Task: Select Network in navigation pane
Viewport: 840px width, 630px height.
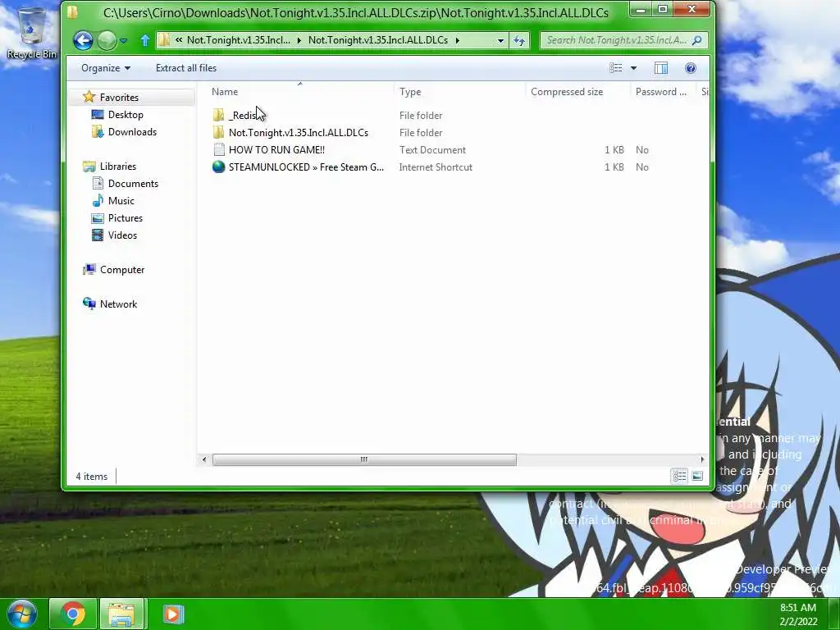Action: pyautogui.click(x=118, y=304)
